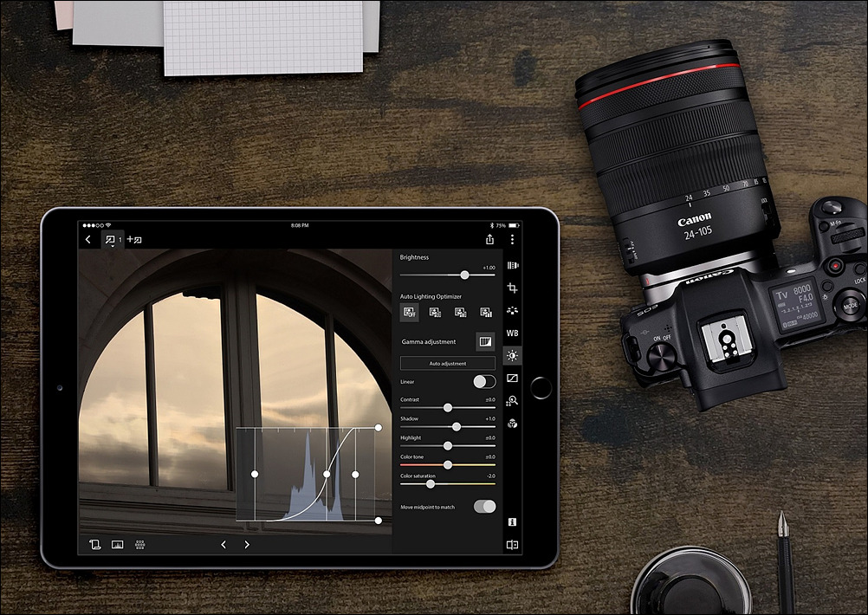Screen dimensions: 868x615
Task: Click the Shadow +1.0 value
Action: (x=490, y=418)
